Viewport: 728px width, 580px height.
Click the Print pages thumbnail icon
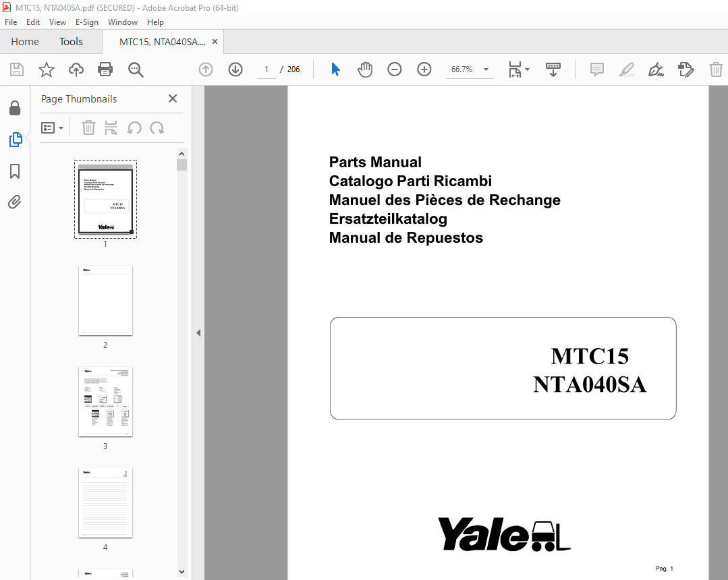pos(111,127)
